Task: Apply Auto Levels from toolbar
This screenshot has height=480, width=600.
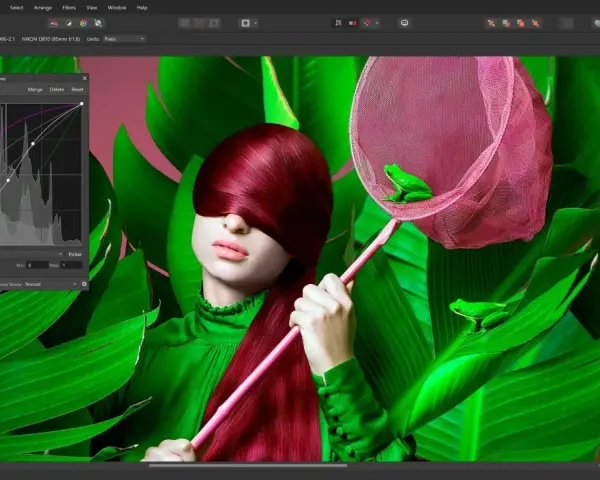Action: (x=54, y=23)
